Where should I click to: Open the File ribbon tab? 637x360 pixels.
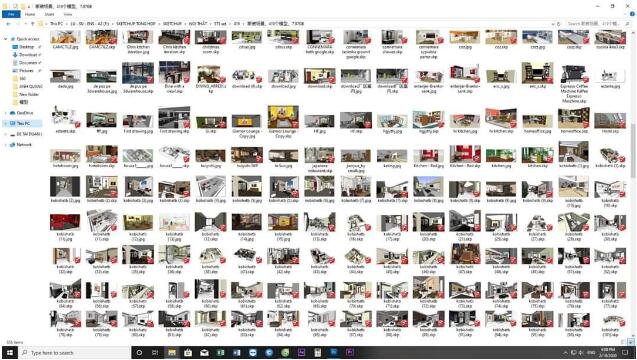point(11,14)
